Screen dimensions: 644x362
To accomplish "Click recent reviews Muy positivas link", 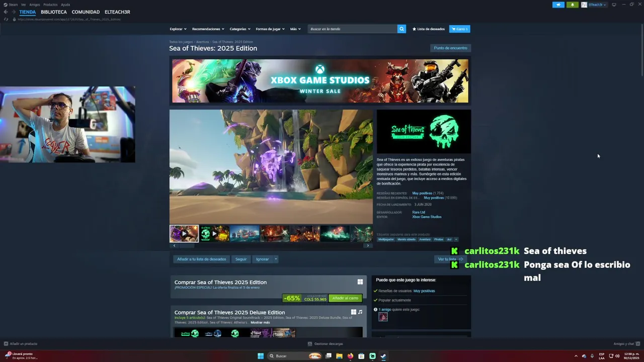I will [422, 193].
